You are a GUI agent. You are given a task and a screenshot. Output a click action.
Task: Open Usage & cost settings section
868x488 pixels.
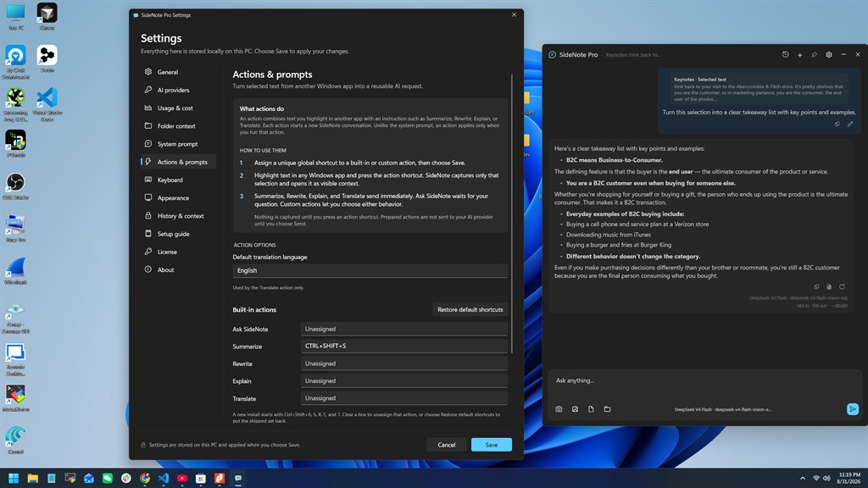[x=178, y=108]
